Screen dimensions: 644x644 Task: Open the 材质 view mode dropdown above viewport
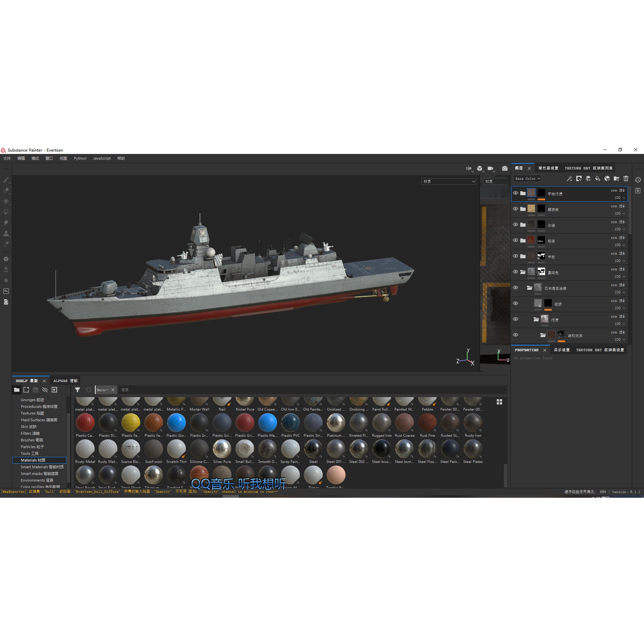[x=448, y=181]
